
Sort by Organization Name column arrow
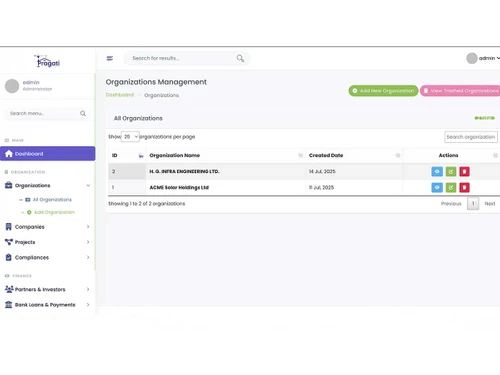(300, 155)
